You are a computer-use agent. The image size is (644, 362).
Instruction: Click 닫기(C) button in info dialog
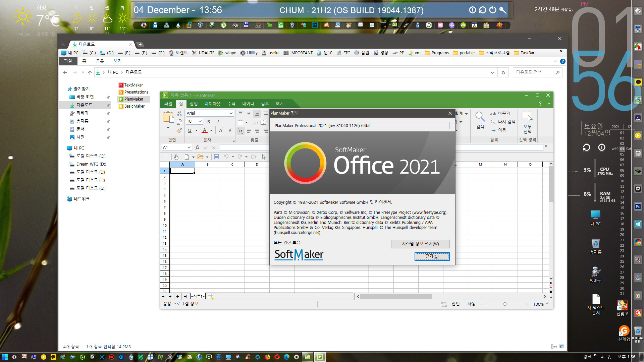(432, 256)
